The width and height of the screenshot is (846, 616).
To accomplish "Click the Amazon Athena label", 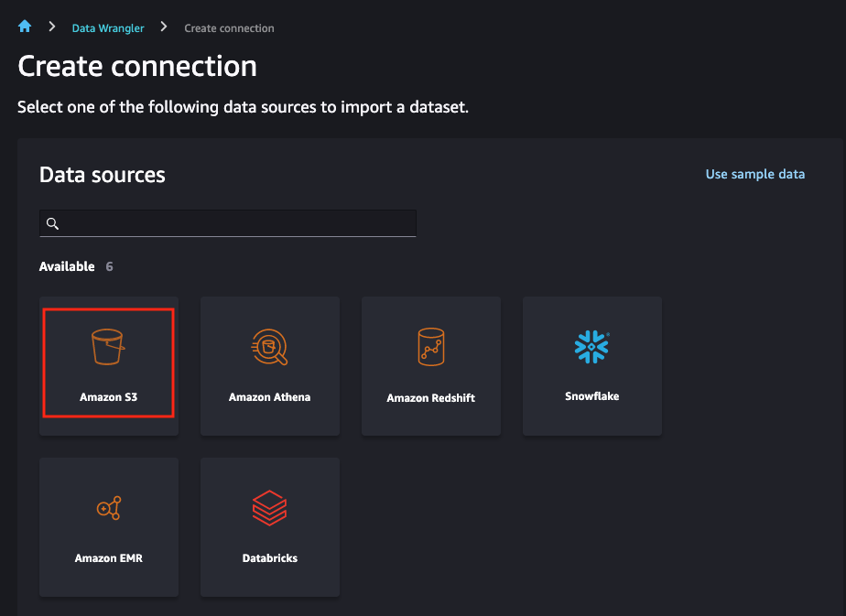I will coord(270,397).
